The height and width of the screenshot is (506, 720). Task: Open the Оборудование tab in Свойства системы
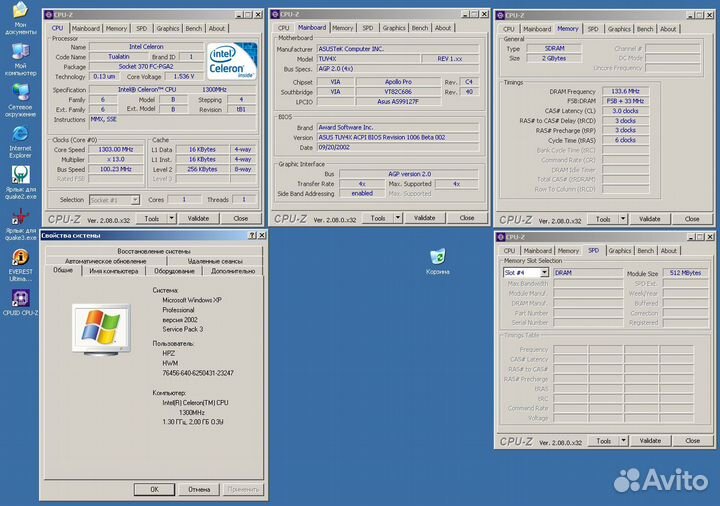(174, 270)
